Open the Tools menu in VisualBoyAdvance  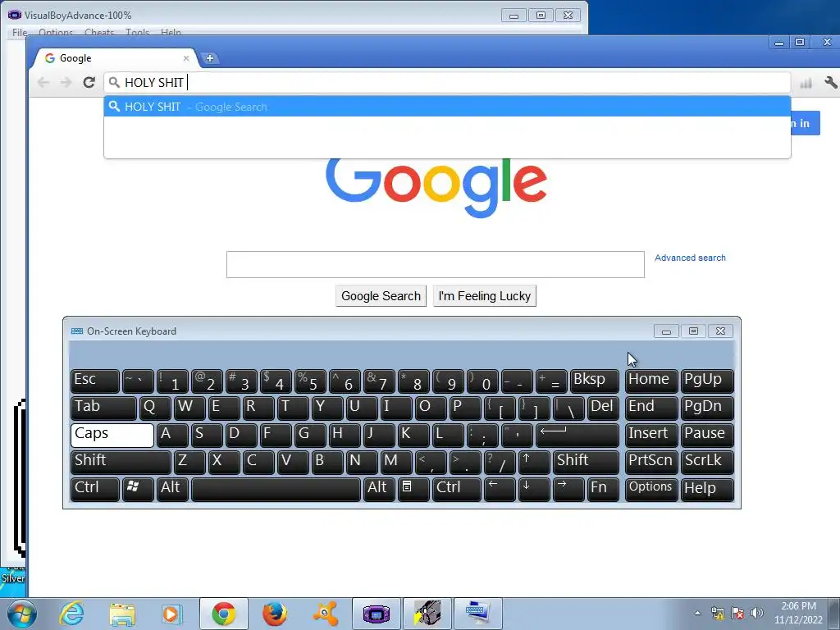137,32
